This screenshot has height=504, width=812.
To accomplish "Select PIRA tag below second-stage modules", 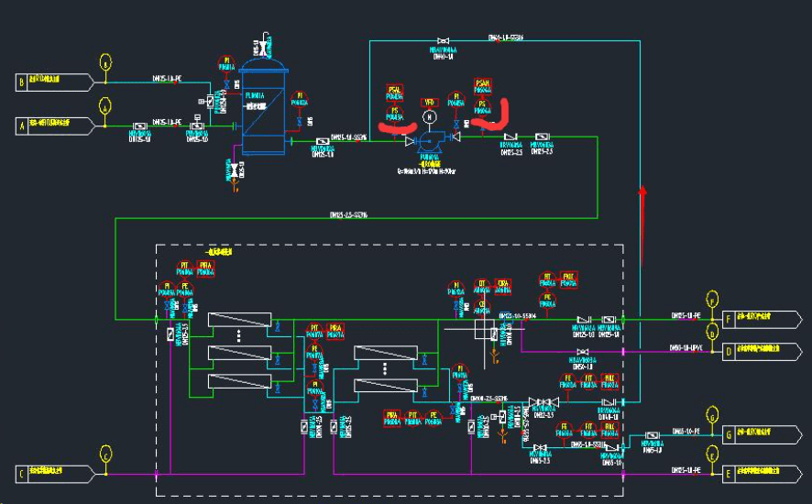I will click(392, 419).
